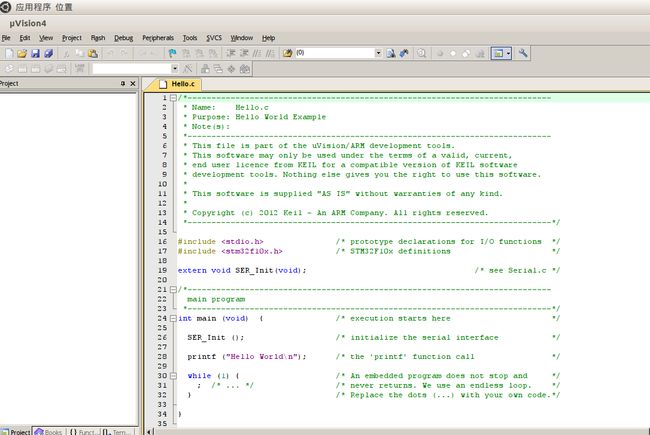Viewport: 650px width, 435px height.
Task: Open Target Options with the magic wand icon
Action: tap(188, 68)
